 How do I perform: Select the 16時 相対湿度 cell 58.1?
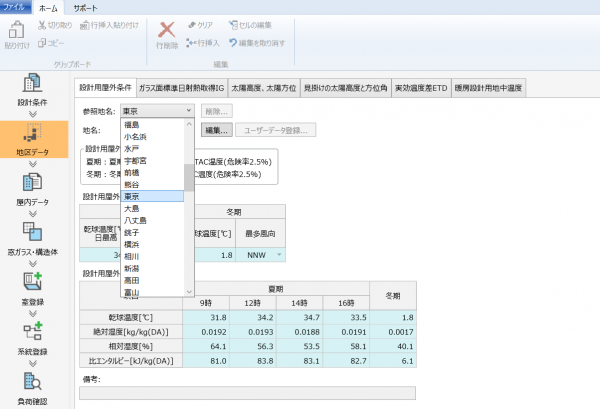tap(346, 347)
